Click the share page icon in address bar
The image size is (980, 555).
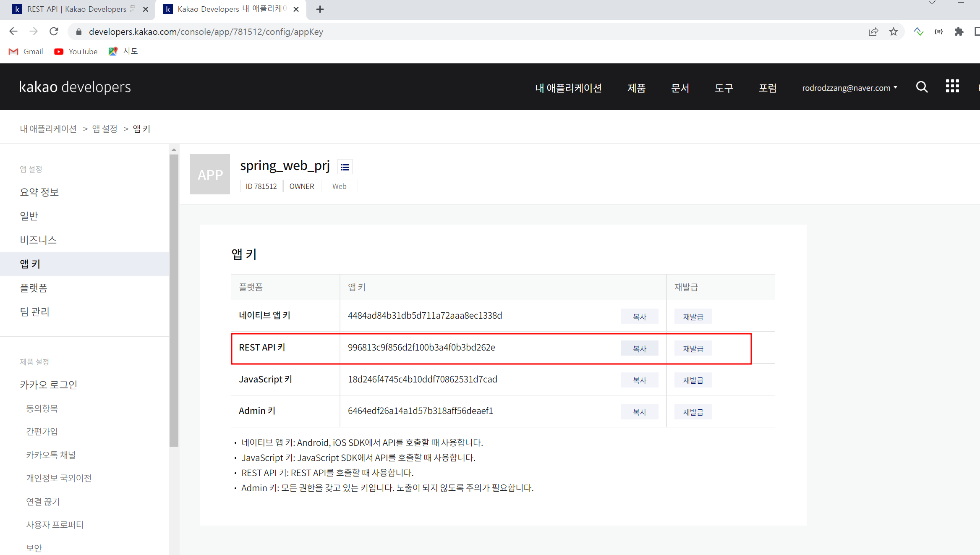tap(873, 32)
